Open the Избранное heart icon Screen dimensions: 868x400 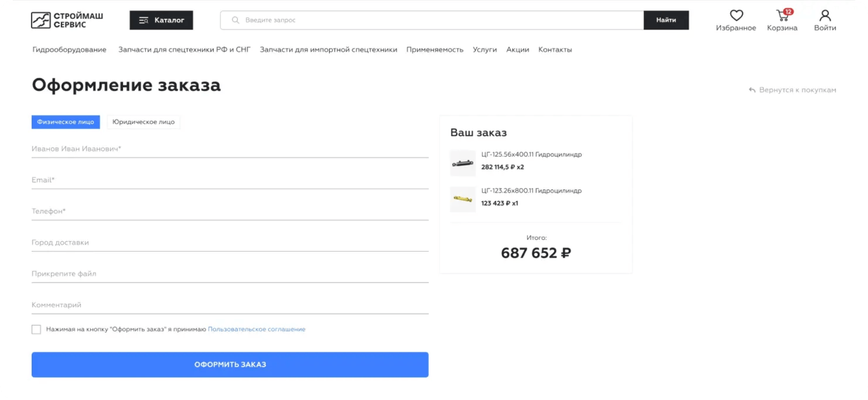736,16
